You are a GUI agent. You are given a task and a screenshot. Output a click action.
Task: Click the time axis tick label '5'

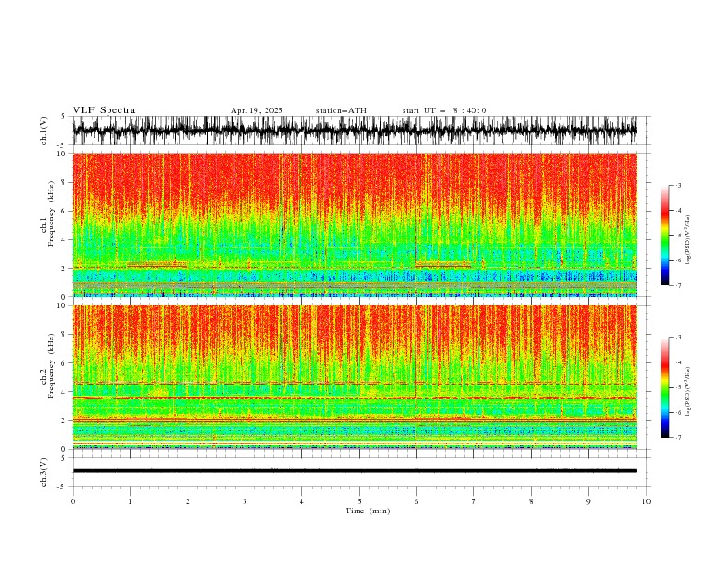click(359, 501)
